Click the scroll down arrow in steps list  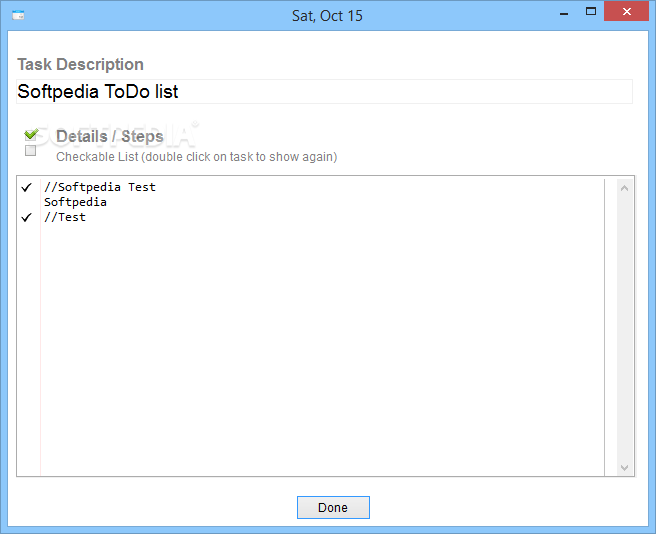coord(624,467)
